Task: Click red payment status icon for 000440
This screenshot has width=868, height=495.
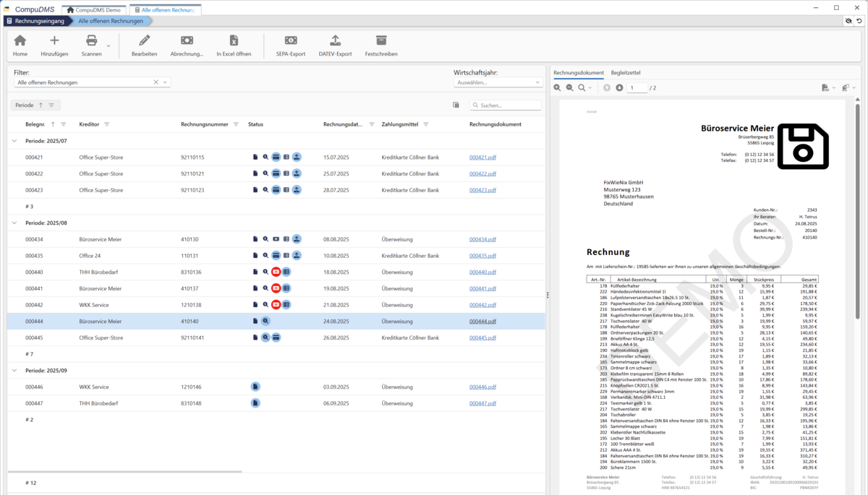Action: 276,272
